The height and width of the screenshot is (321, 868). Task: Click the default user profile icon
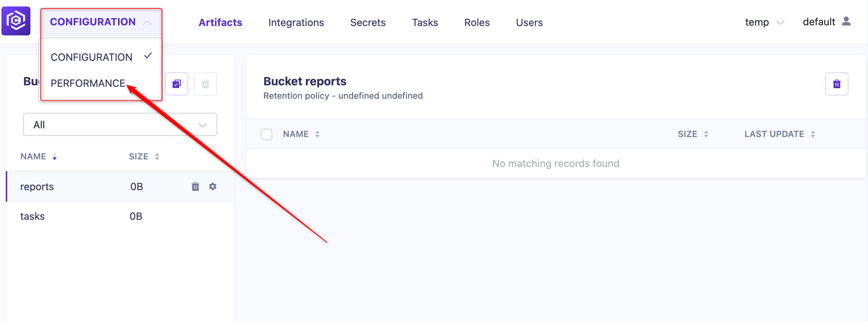[x=846, y=22]
